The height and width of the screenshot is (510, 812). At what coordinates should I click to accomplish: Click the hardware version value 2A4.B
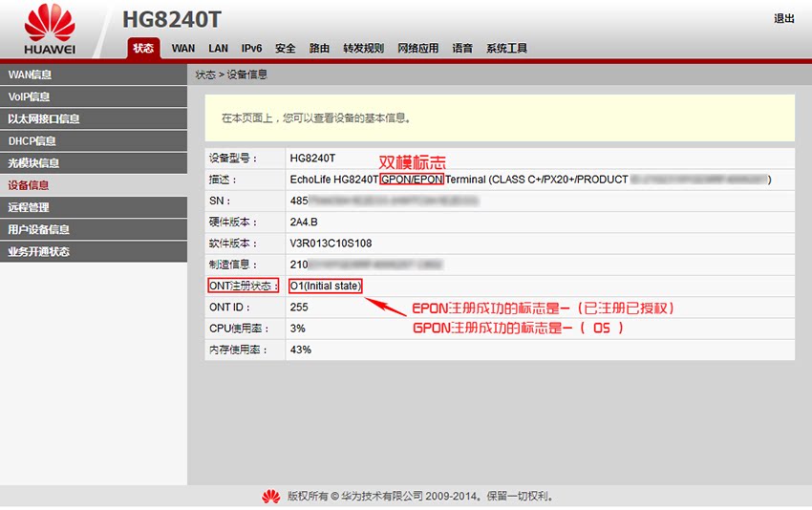pos(304,223)
